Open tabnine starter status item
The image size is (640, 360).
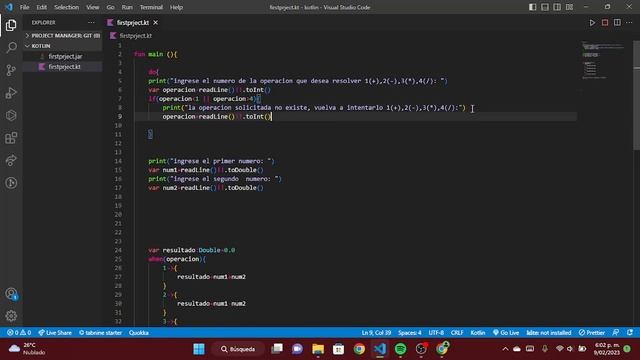pyautogui.click(x=100, y=333)
